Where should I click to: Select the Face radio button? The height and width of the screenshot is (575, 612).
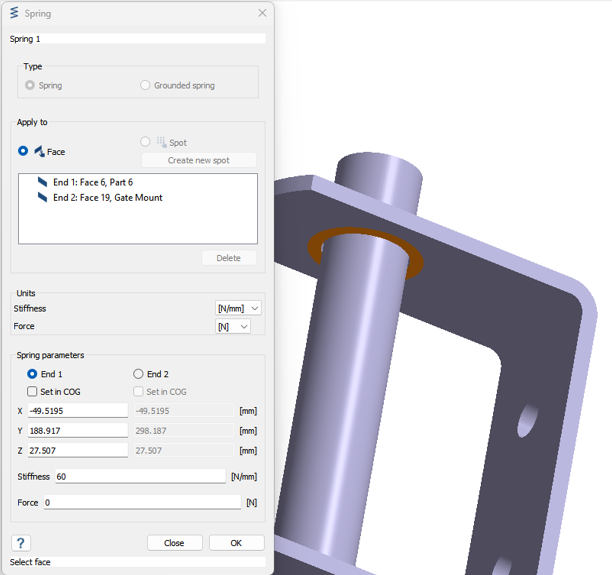pos(23,151)
